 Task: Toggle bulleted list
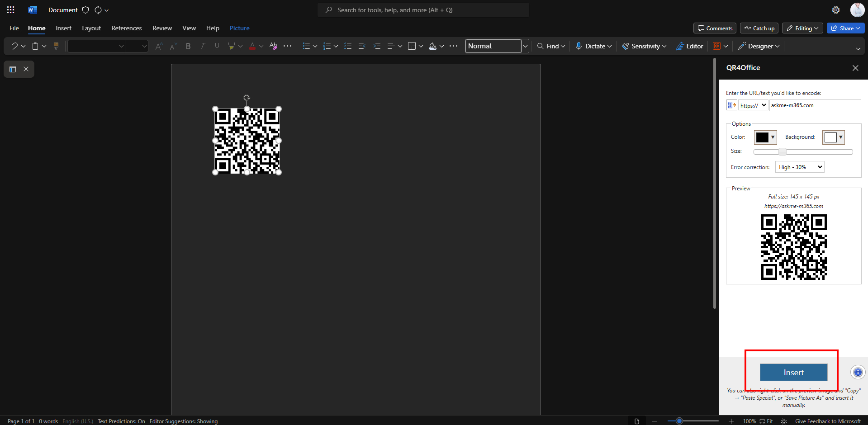(x=306, y=46)
